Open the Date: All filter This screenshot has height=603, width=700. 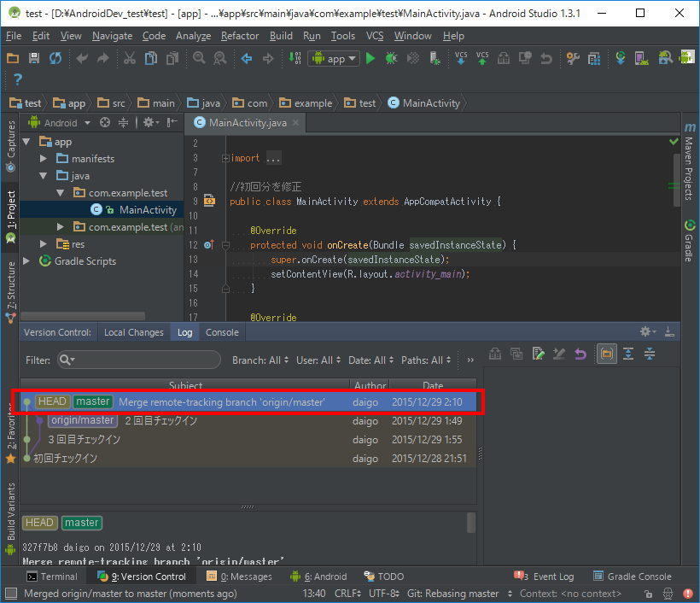click(x=371, y=360)
